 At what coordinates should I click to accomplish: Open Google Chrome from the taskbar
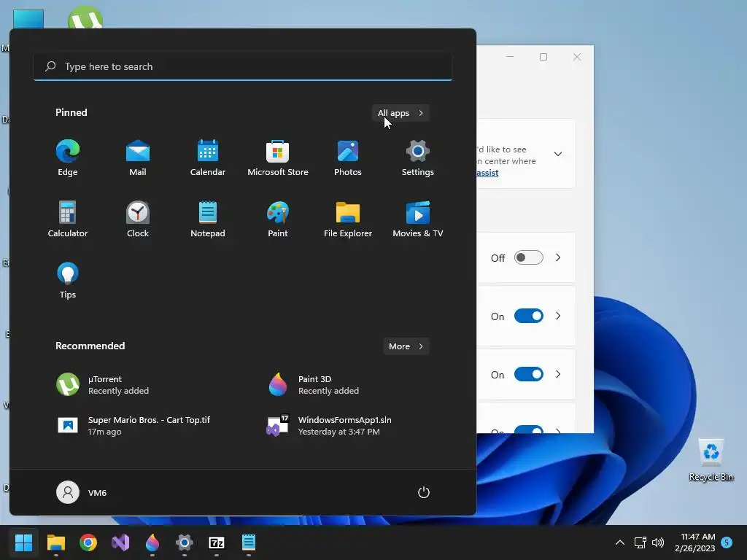click(88, 542)
